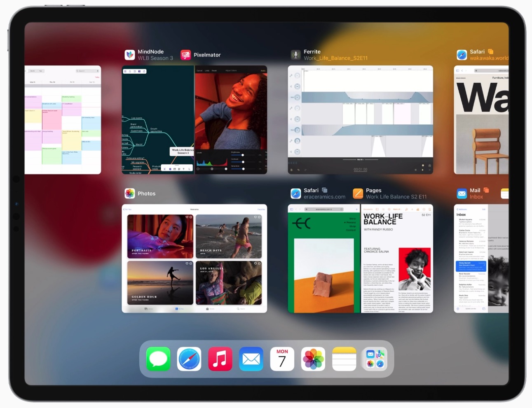Favorite the Portraits memory with its heart

187,217
